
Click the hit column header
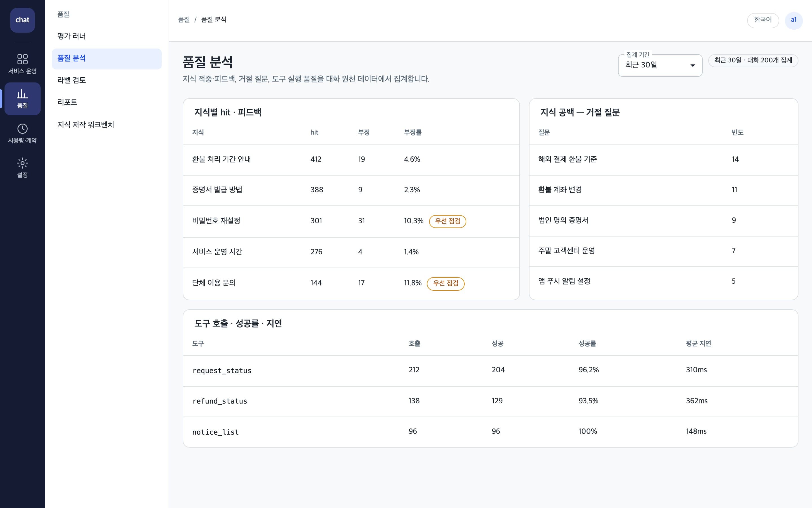(314, 133)
